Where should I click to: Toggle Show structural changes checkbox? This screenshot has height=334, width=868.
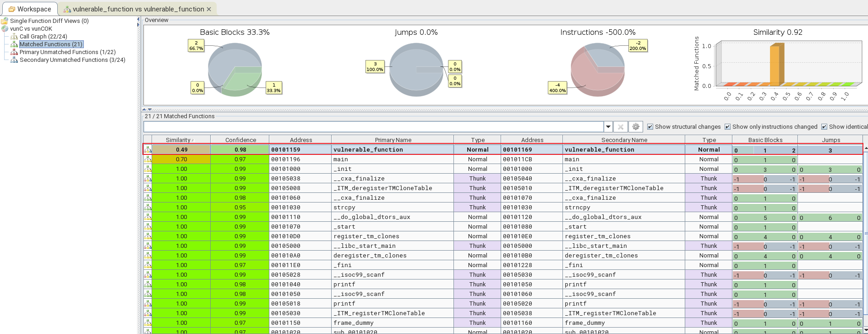(x=650, y=127)
